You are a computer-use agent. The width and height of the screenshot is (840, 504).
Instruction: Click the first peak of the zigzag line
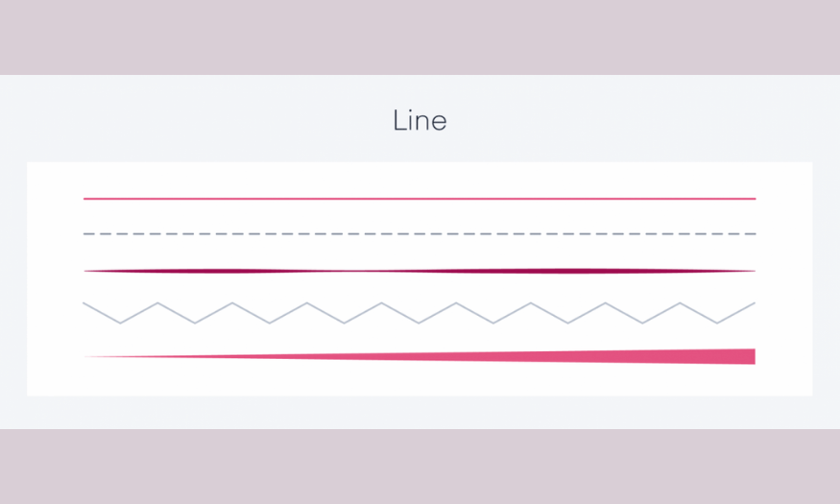pyautogui.click(x=157, y=303)
